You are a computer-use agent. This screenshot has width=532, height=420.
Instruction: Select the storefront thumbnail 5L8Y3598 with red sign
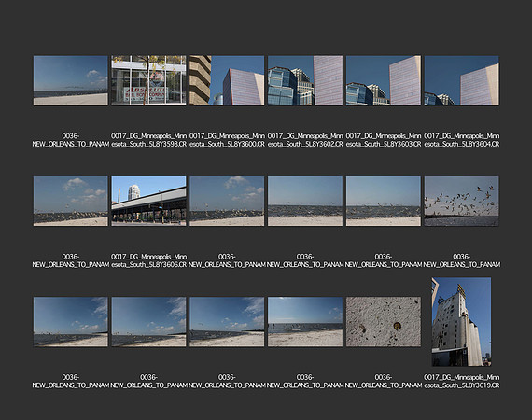pyautogui.click(x=148, y=80)
